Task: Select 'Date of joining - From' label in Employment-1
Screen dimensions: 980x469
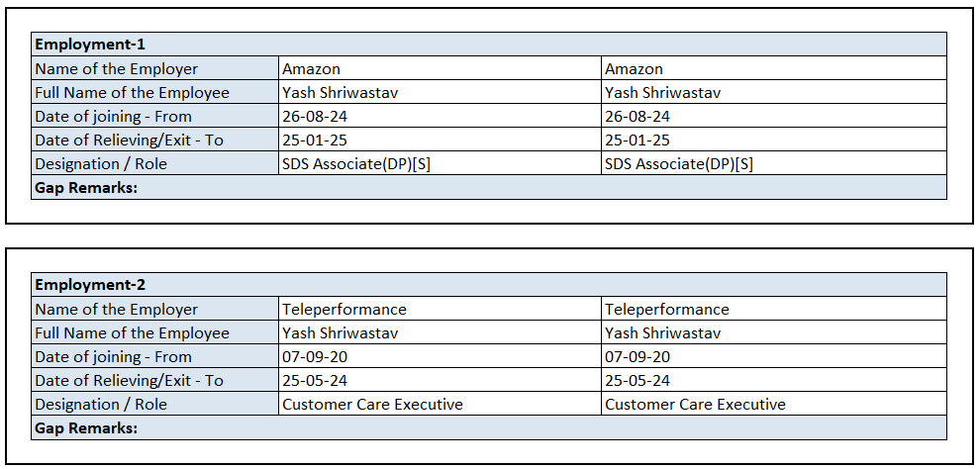Action: [x=113, y=117]
